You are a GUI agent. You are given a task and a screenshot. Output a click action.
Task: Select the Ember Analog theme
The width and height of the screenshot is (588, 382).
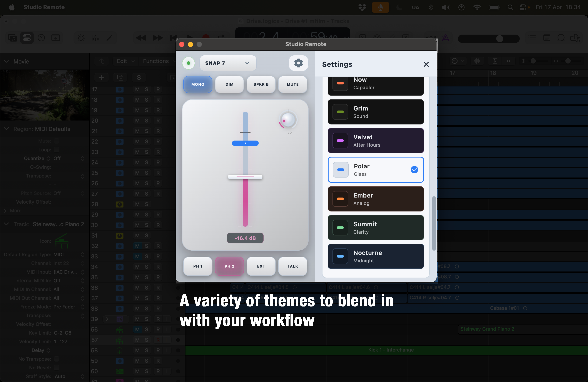point(375,199)
